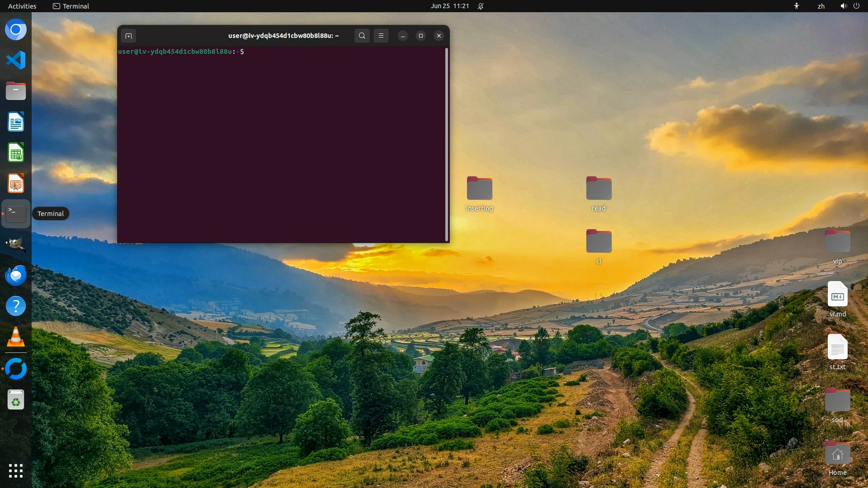This screenshot has width=868, height=488.
Task: Open a new terminal tab
Action: click(x=128, y=36)
